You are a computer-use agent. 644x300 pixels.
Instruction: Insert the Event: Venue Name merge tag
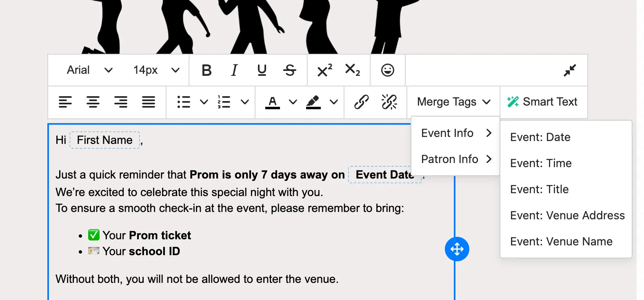click(x=566, y=241)
